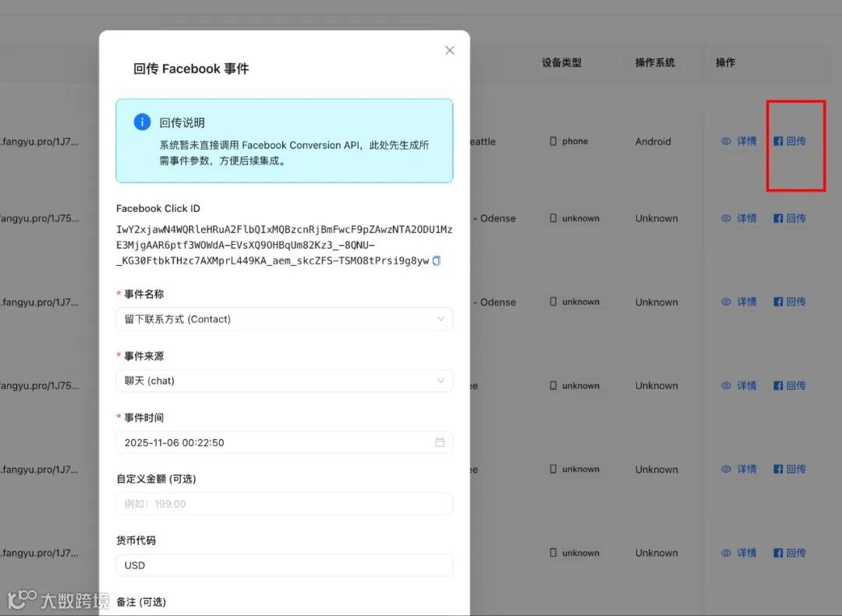842x616 pixels.
Task: Click the eye icon in the Android row
Action: click(x=726, y=141)
